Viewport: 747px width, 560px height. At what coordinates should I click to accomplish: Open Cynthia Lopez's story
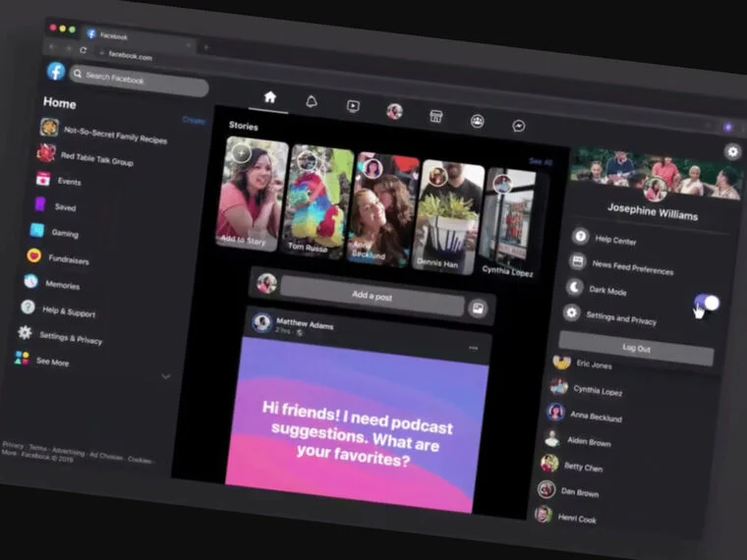[x=511, y=224]
